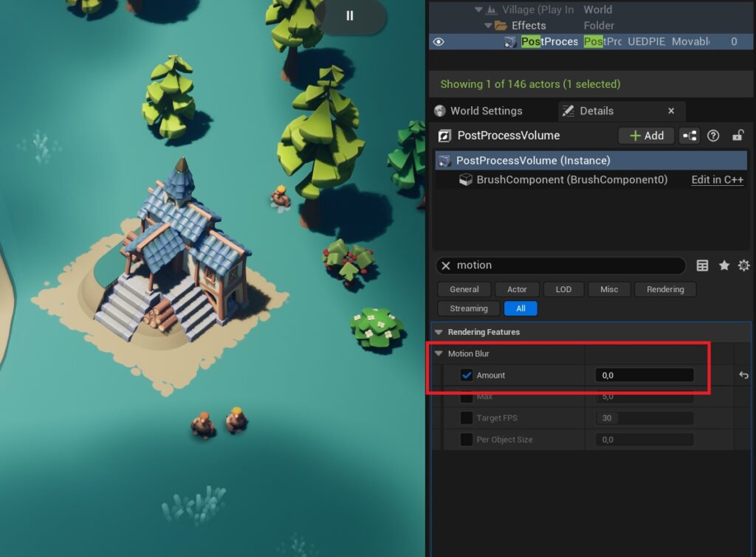Click the PostProcessVolume actor icon in the outliner row
Viewport: 756px width, 557px height.
(510, 42)
